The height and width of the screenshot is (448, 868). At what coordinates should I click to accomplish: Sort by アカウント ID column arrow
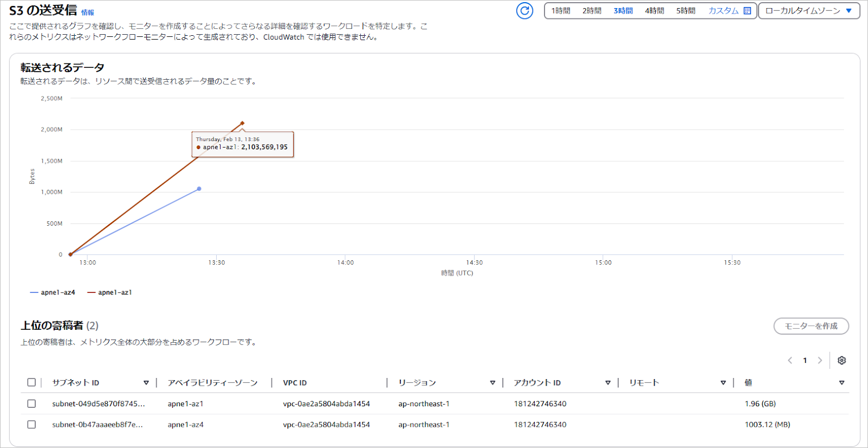607,383
